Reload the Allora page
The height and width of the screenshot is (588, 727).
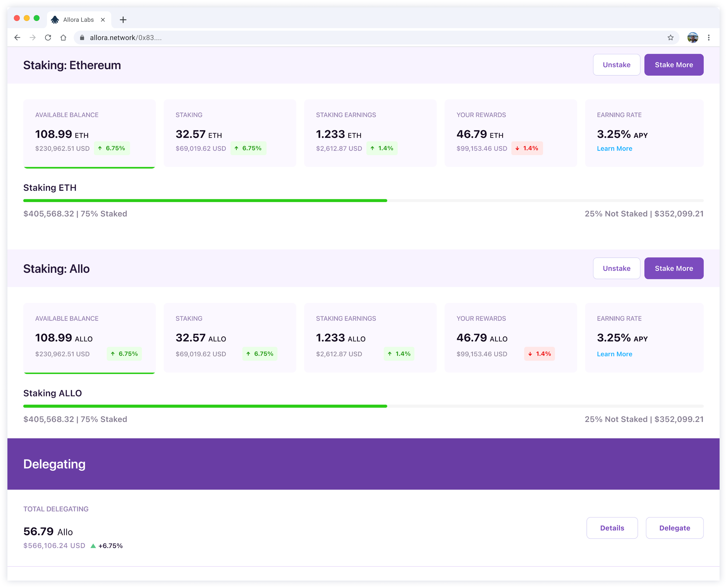click(48, 38)
